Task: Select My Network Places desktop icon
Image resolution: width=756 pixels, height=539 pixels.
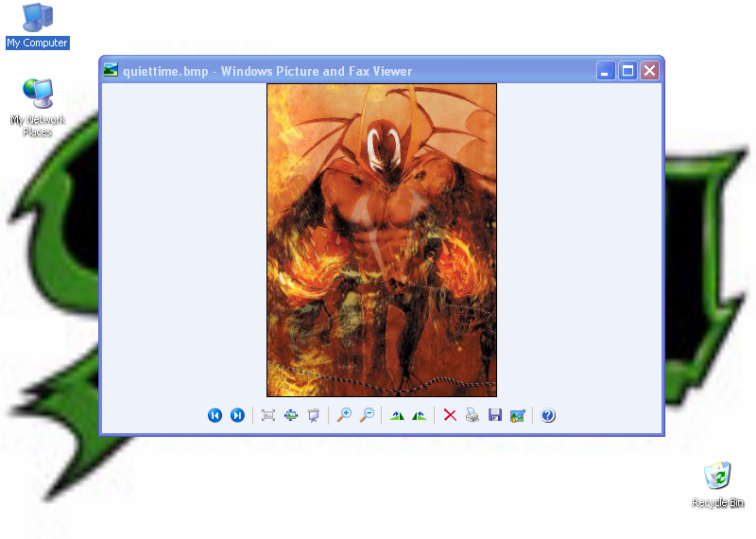Action: pyautogui.click(x=38, y=107)
